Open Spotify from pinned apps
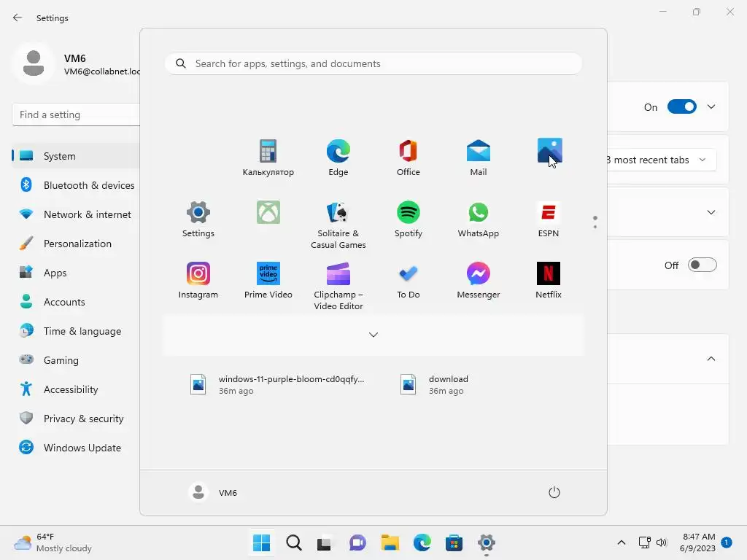Viewport: 747px width, 560px height. tap(409, 219)
